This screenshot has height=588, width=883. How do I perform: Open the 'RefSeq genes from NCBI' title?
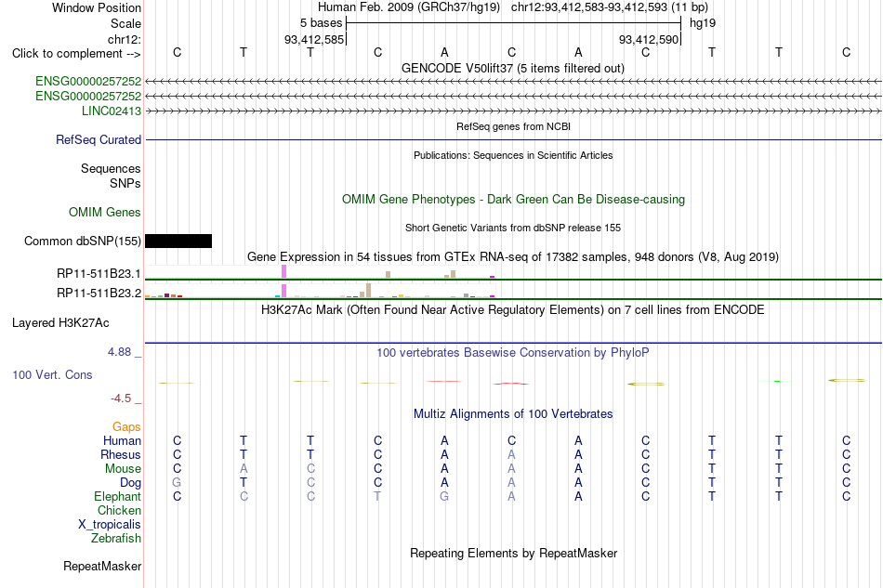pos(513,126)
